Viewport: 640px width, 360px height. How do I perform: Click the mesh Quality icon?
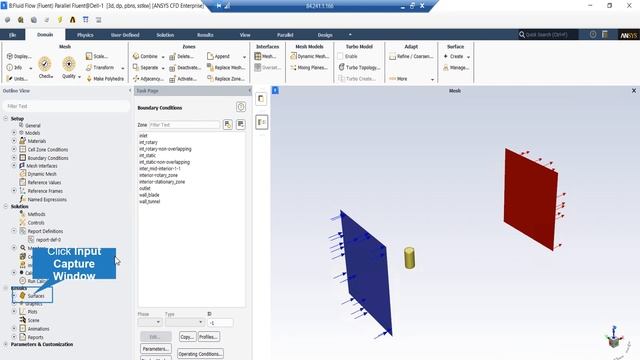pos(69,64)
